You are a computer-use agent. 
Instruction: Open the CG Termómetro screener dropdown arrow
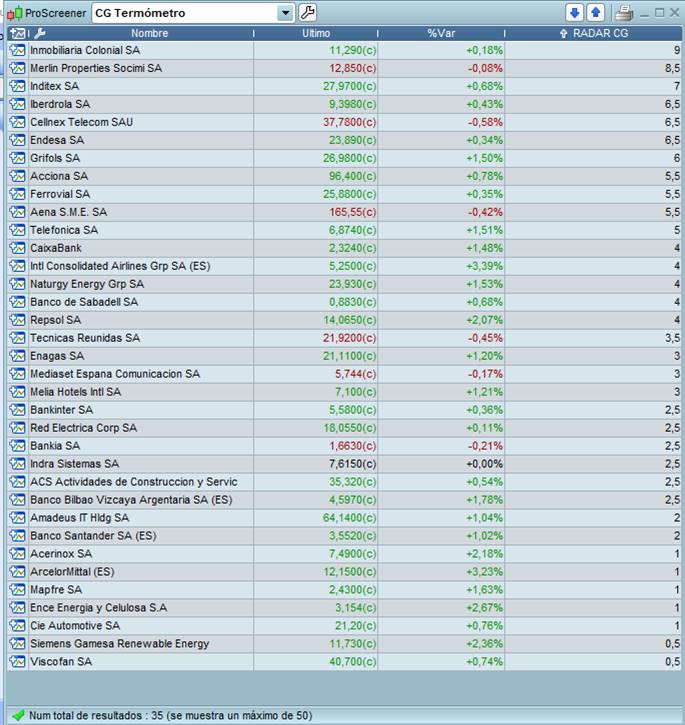pyautogui.click(x=286, y=13)
